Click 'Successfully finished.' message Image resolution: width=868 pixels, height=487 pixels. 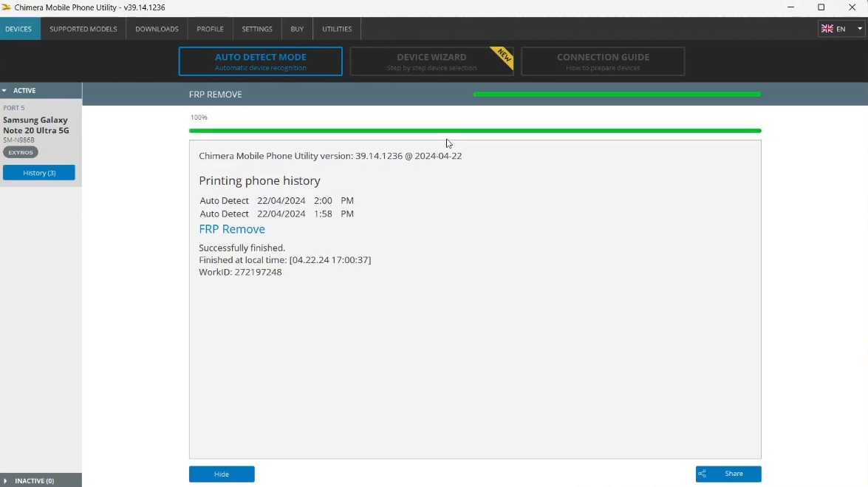tap(242, 248)
